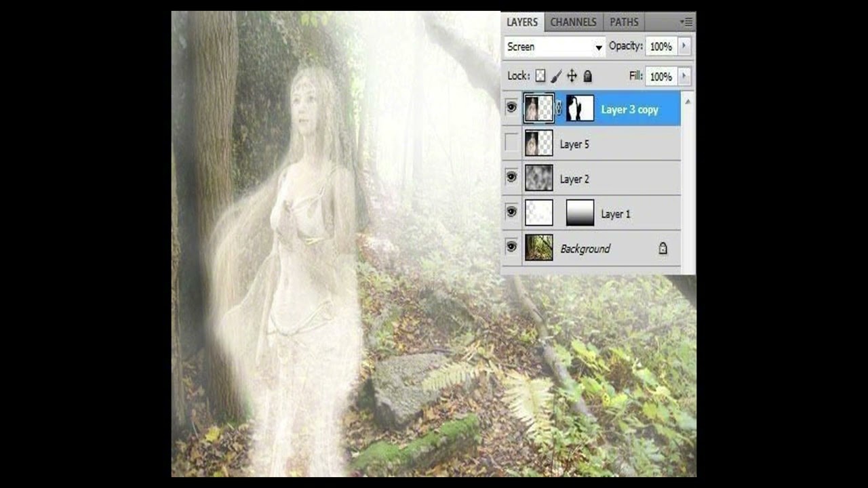Select the 'Layer 3 copy' name

[629, 110]
